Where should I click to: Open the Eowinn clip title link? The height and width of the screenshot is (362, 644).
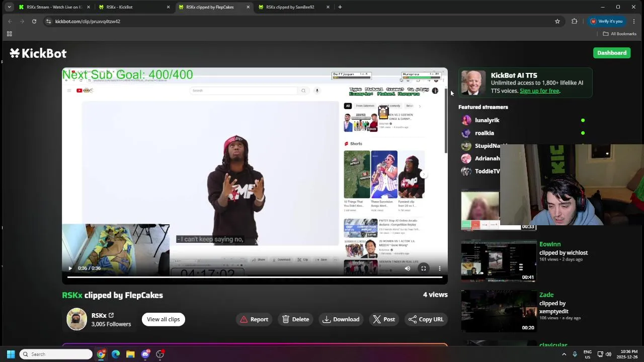[x=550, y=244]
